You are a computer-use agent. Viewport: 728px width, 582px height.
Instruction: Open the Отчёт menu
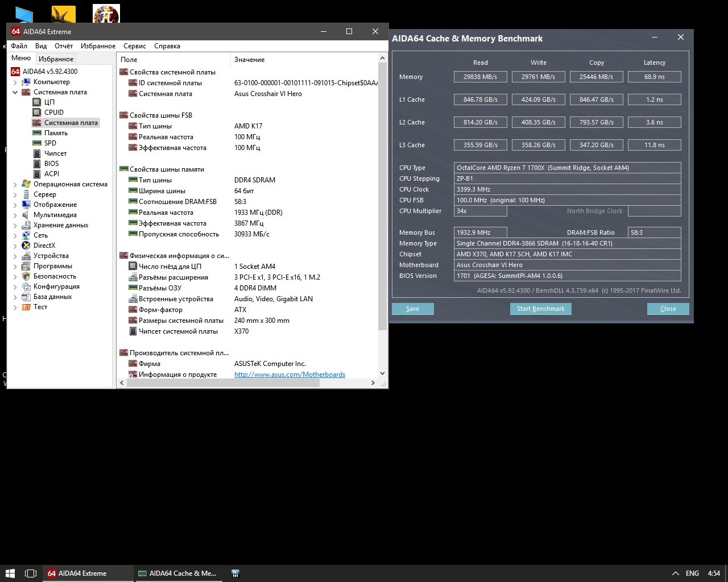tap(64, 46)
